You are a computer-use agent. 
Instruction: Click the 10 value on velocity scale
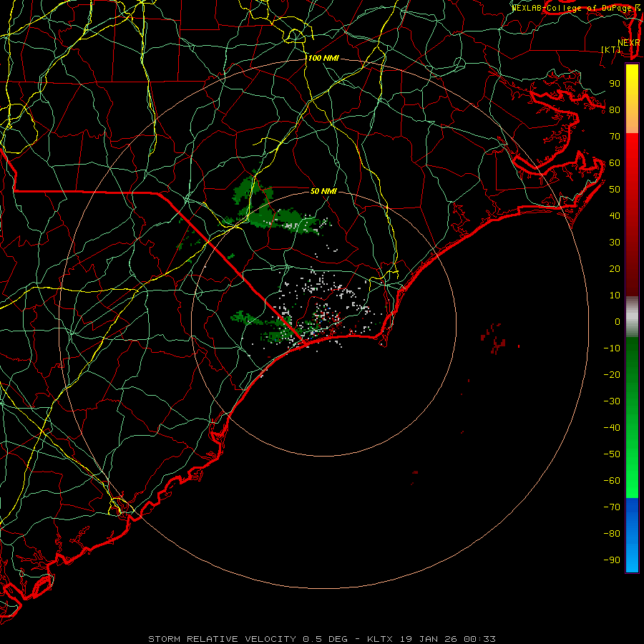coord(615,296)
